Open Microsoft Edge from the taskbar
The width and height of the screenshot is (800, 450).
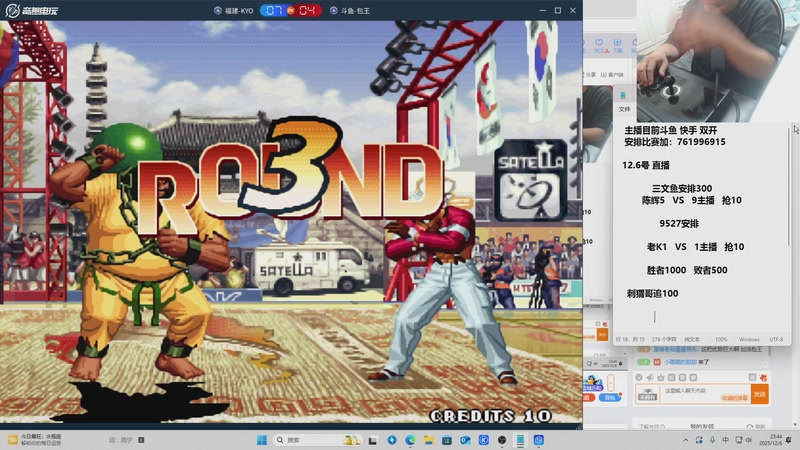coord(410,440)
